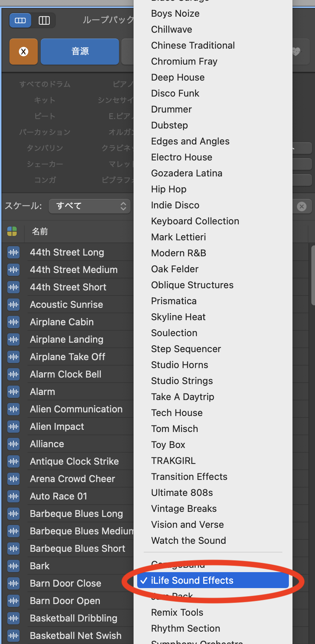This screenshot has height=644, width=315.
Task: Pick Remix Tools loop pack
Action: tap(177, 612)
